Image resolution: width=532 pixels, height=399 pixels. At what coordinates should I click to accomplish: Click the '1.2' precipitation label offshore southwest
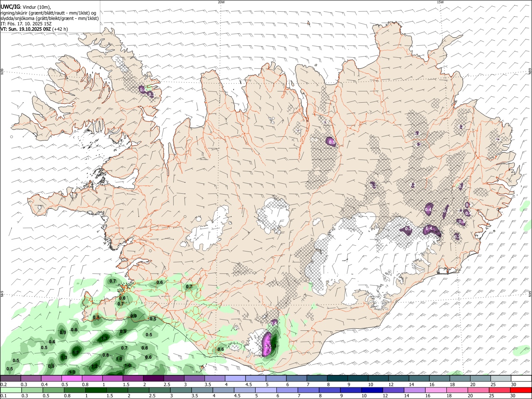pos(94,366)
